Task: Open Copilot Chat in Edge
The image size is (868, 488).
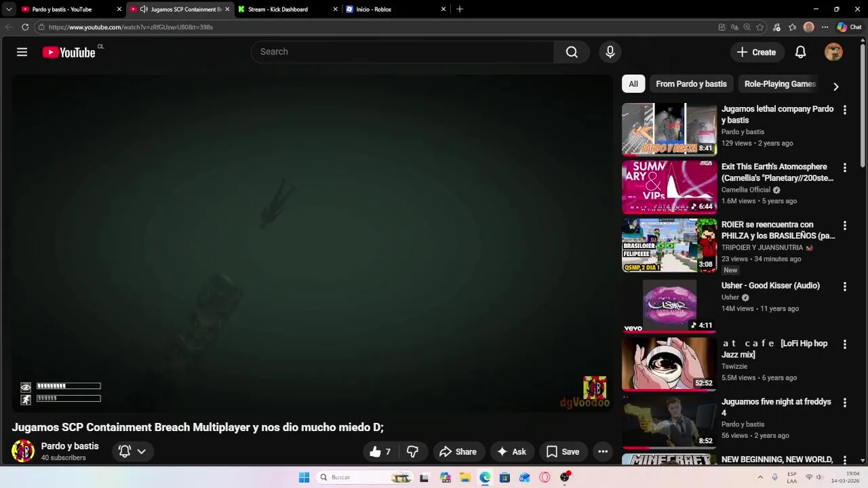Action: click(x=849, y=27)
